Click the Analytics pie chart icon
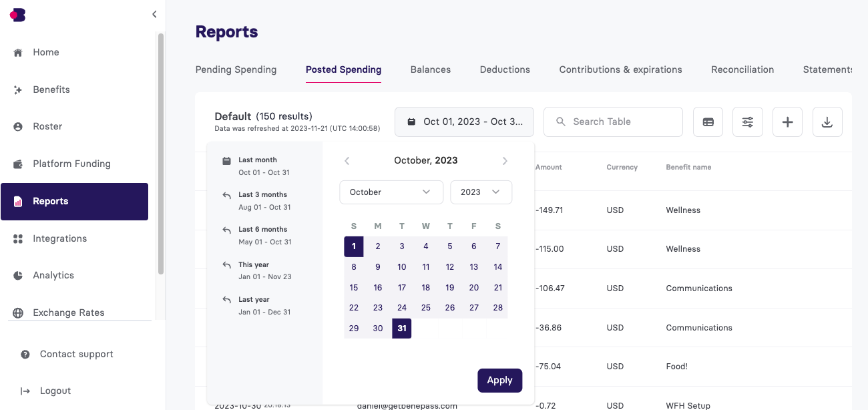This screenshot has width=868, height=410. click(x=18, y=276)
